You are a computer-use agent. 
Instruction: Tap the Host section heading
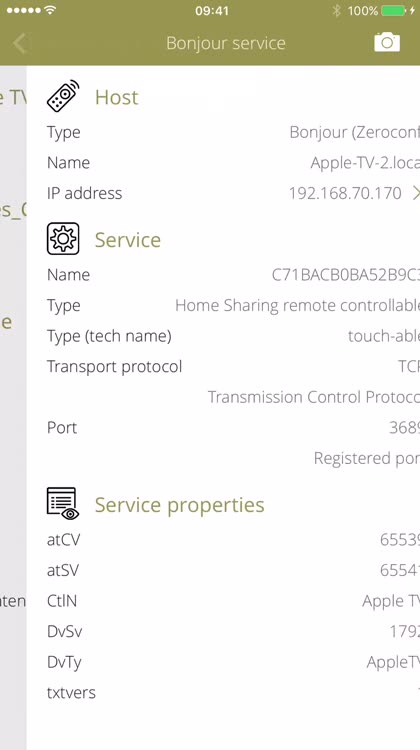point(117,98)
